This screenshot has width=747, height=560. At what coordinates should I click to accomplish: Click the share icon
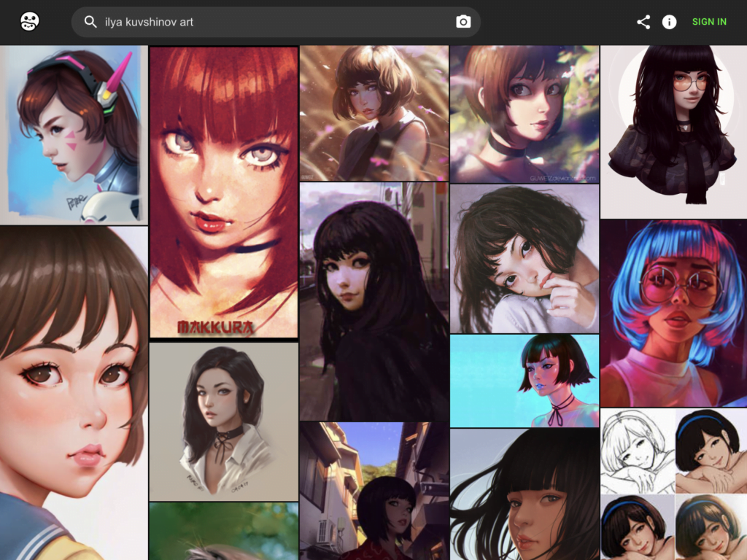[643, 22]
